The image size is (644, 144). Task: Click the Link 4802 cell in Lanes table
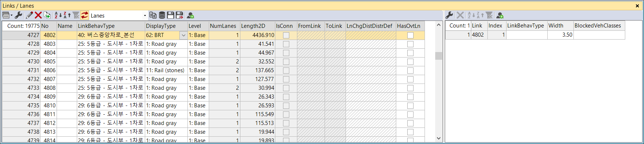[x=479, y=35]
